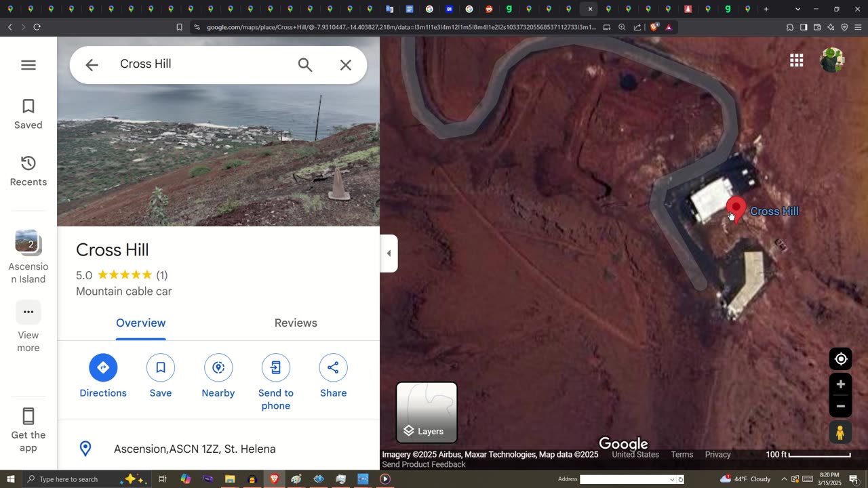Image resolution: width=868 pixels, height=488 pixels.
Task: Share the Cross Hill place
Action: pos(334,376)
